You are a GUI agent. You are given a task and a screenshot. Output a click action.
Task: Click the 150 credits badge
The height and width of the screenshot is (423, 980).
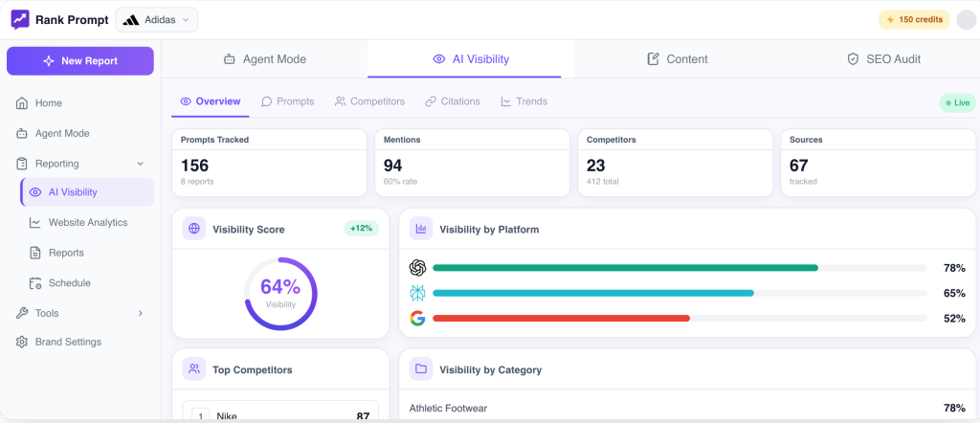click(x=914, y=19)
